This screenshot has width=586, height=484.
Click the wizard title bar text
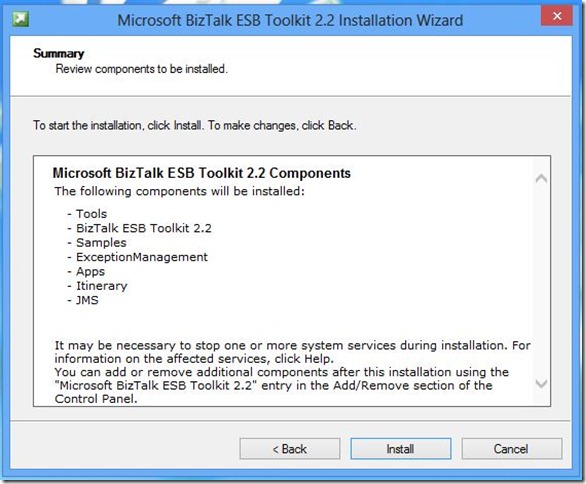click(x=290, y=20)
